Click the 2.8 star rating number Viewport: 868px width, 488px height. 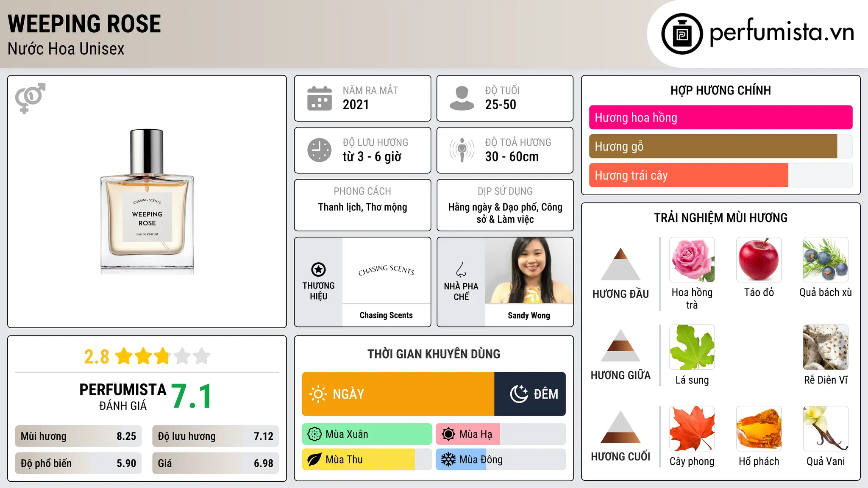(97, 357)
